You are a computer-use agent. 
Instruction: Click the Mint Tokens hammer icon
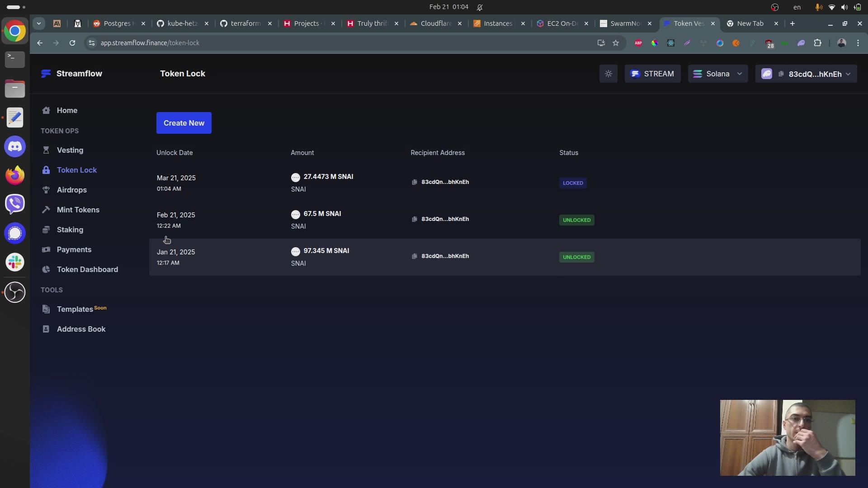click(x=46, y=210)
